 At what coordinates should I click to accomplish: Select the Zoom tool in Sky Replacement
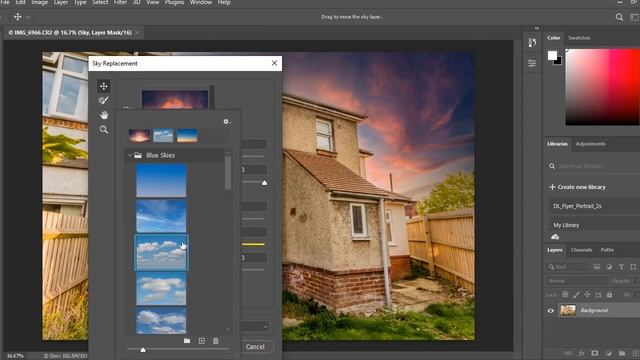[104, 130]
